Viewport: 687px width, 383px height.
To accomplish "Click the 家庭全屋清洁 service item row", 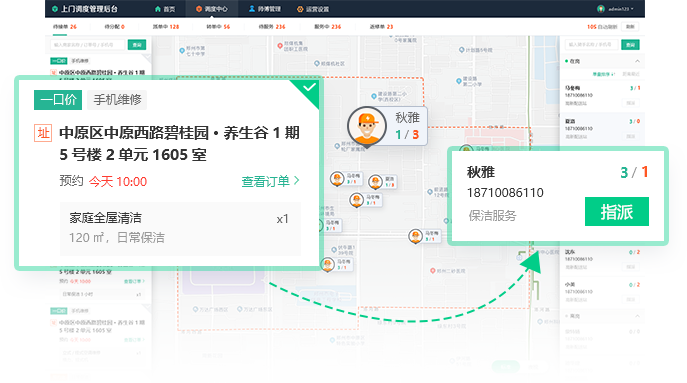I will [x=180, y=228].
